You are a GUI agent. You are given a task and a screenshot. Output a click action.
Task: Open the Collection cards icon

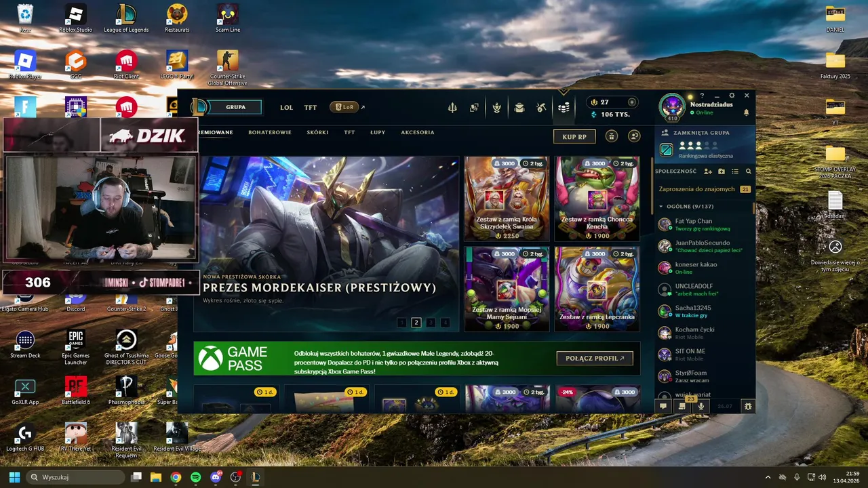474,107
